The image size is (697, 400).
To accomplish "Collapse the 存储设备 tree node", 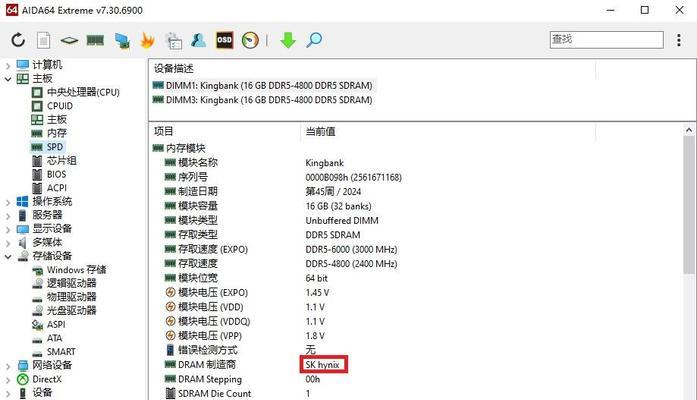I will (x=8, y=256).
